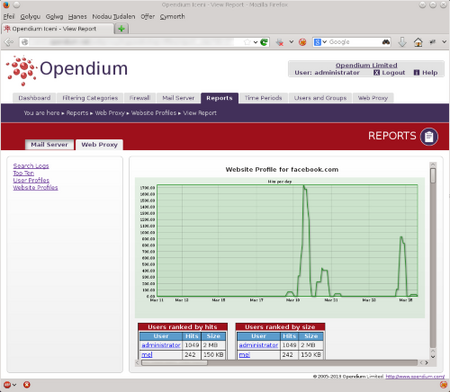Go to the browser home page icon

(x=418, y=42)
